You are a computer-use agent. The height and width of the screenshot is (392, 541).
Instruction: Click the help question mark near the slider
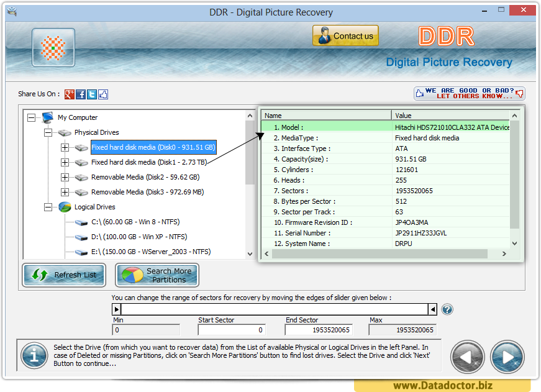(x=447, y=309)
